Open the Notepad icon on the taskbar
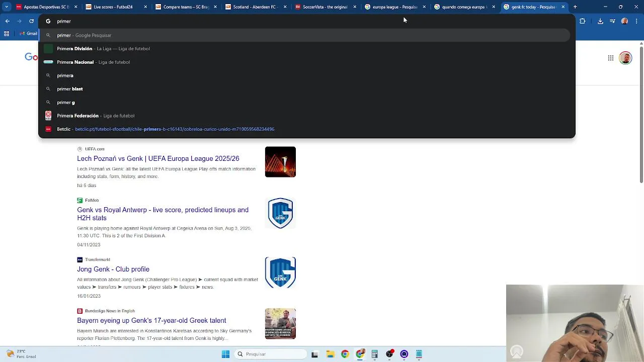This screenshot has height=362, width=644. point(419,354)
